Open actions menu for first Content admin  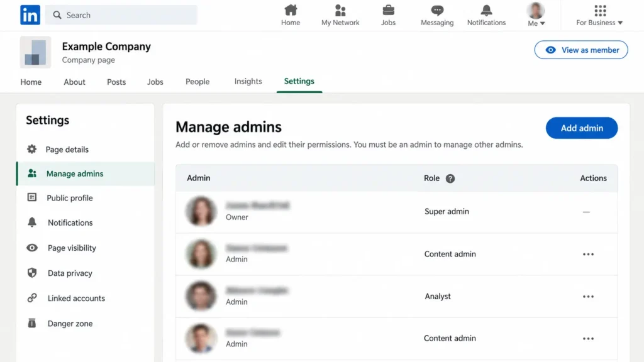coord(588,255)
